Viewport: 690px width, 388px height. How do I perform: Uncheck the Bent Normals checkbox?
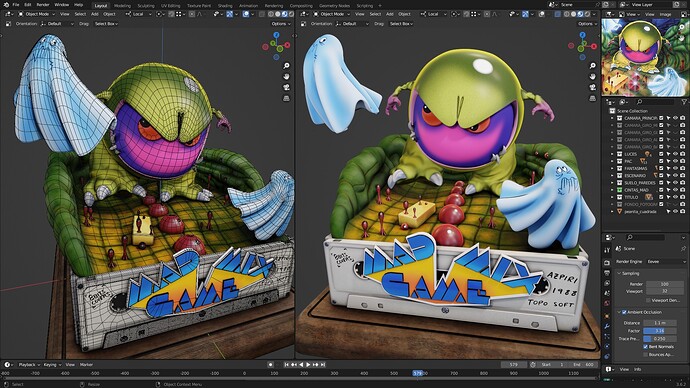point(646,347)
